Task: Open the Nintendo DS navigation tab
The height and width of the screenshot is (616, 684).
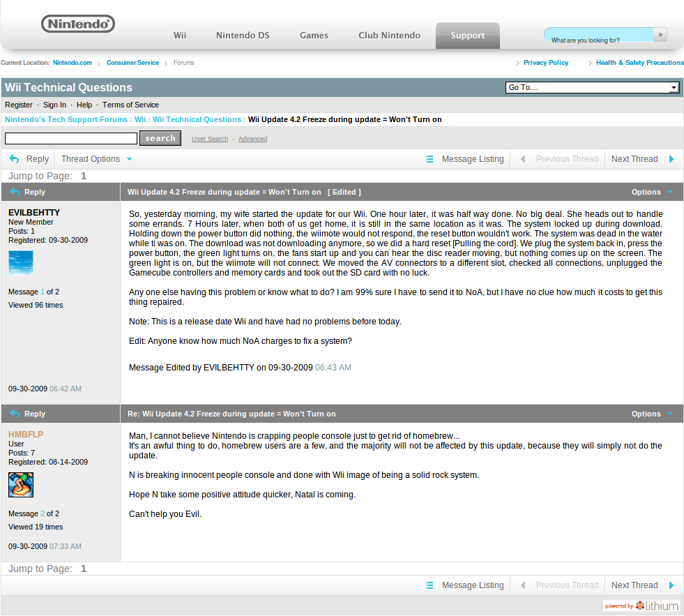Action: (243, 36)
